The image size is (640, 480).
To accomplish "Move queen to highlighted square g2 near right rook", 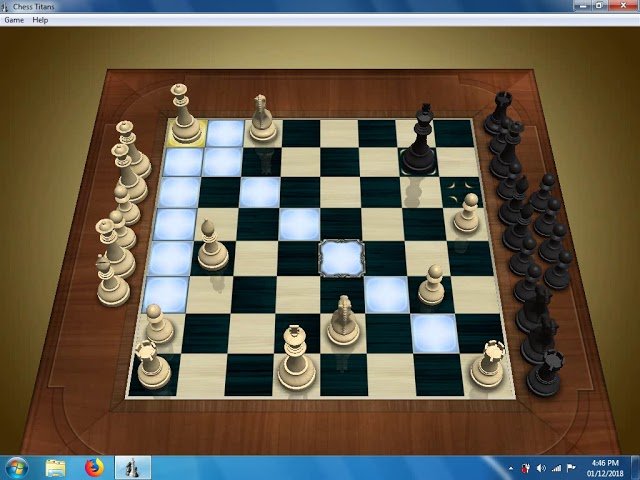I will (x=434, y=333).
